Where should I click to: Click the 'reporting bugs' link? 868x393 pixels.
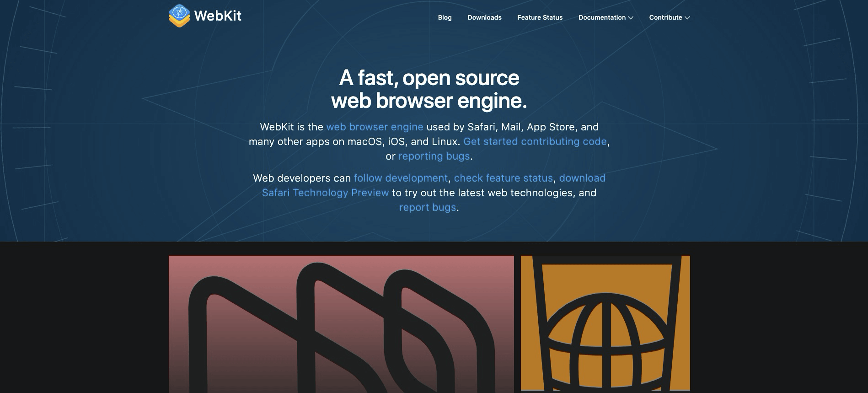point(434,156)
